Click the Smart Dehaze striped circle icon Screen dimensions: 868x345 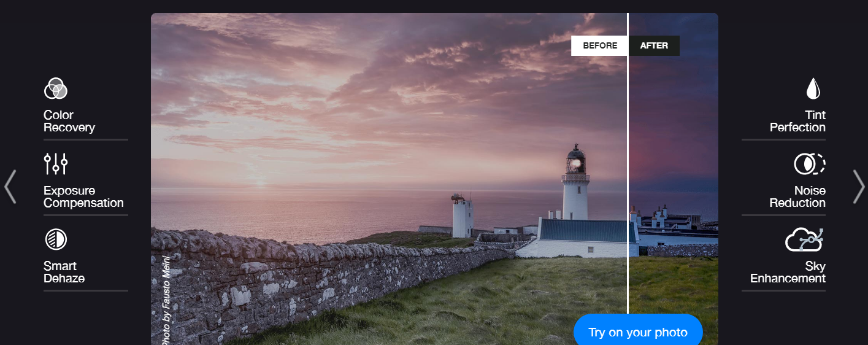[x=56, y=239]
